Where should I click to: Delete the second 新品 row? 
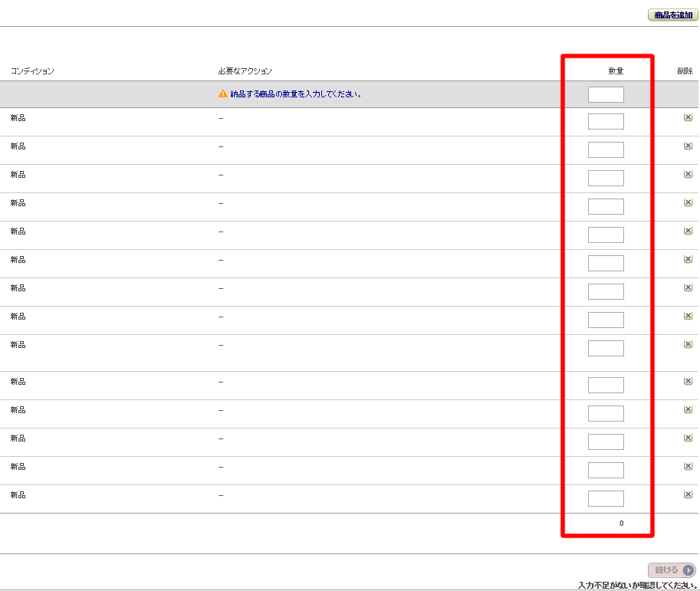tap(688, 146)
